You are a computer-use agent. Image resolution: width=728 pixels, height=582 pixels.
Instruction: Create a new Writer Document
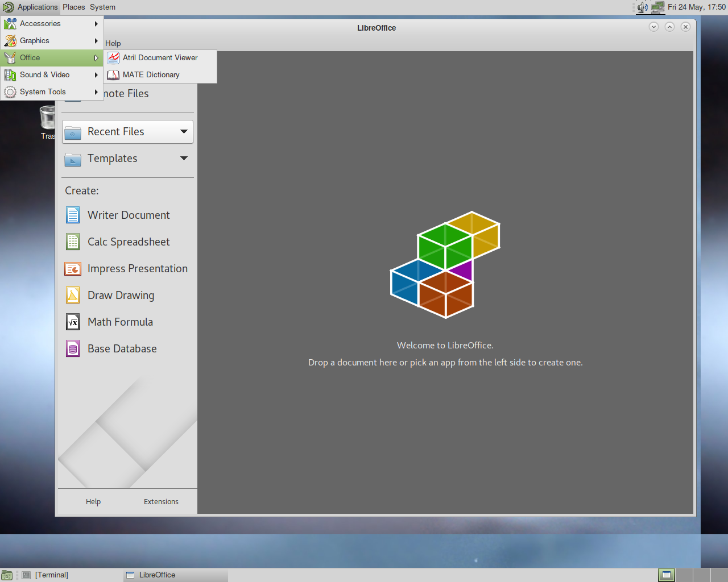pos(129,215)
